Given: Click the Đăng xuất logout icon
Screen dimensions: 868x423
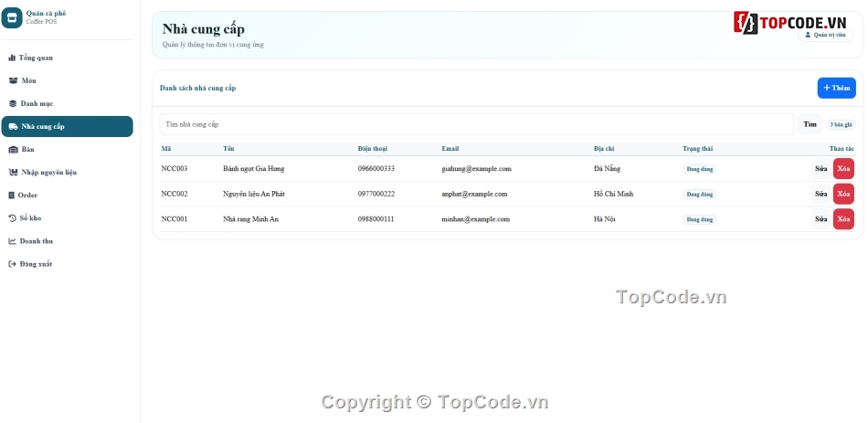Looking at the screenshot, I should [x=12, y=264].
